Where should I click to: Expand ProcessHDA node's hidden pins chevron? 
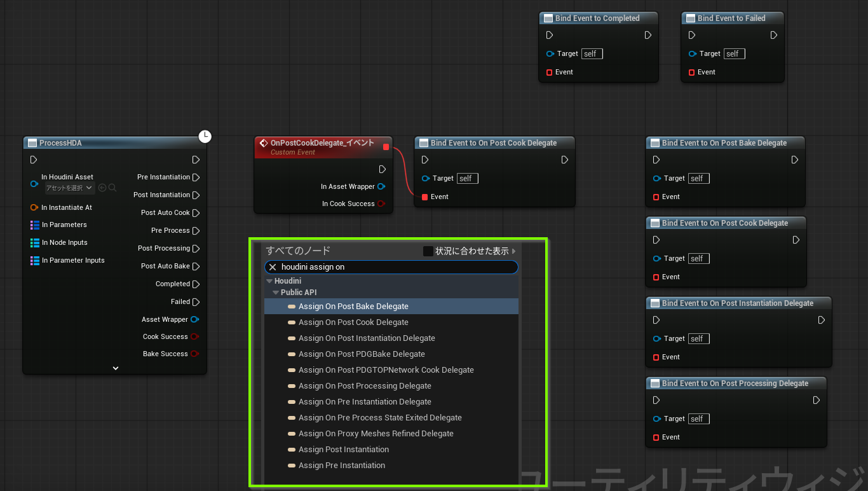pyautogui.click(x=116, y=368)
